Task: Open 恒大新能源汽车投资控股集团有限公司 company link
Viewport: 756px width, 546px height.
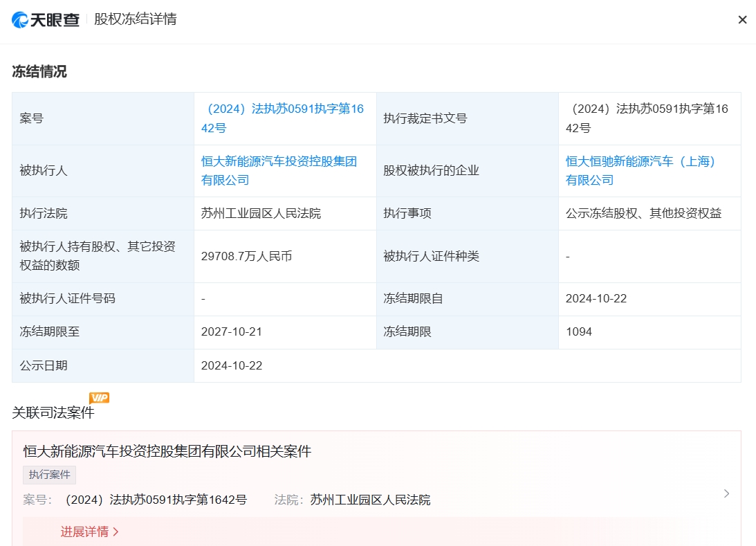Action: pyautogui.click(x=279, y=171)
